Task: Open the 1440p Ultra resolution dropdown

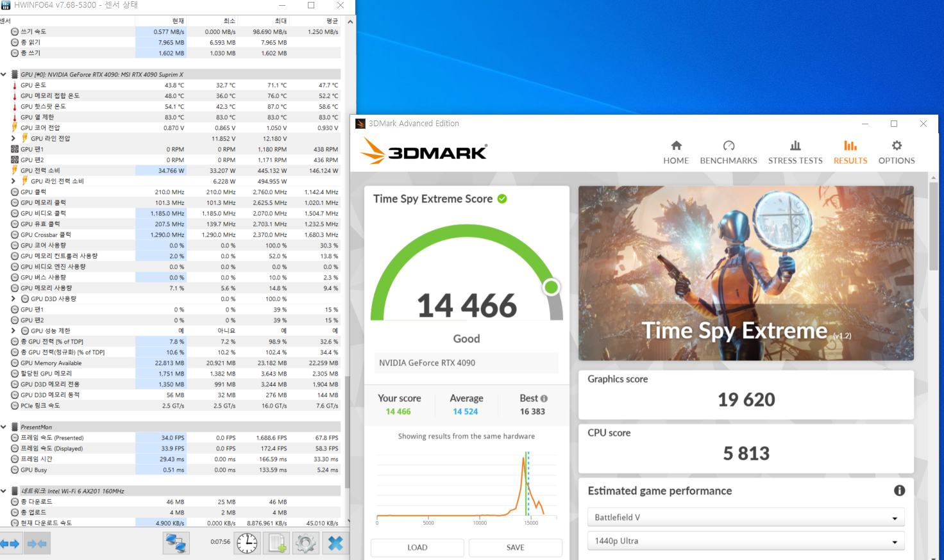Action: click(746, 541)
